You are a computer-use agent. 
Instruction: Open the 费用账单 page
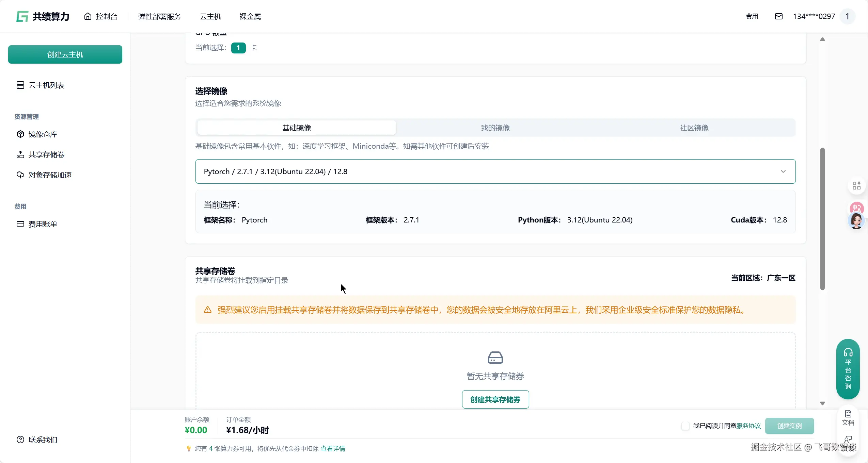[43, 224]
